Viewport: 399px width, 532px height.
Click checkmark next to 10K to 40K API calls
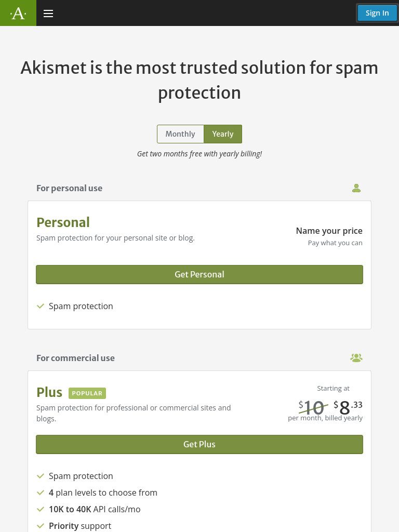pyautogui.click(x=41, y=509)
